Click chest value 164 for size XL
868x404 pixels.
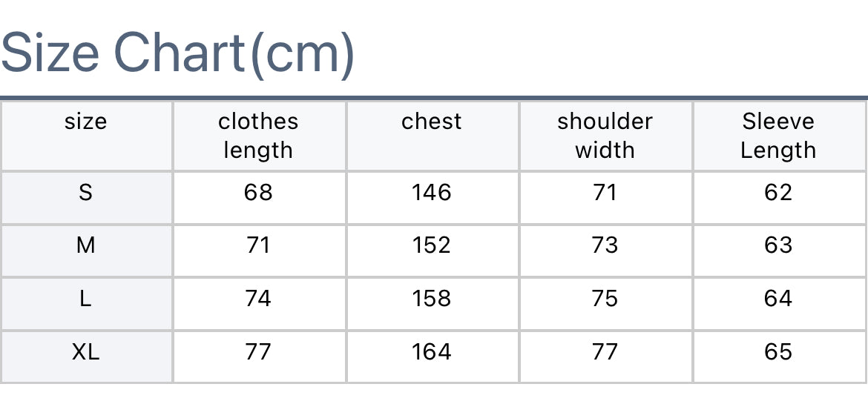(x=432, y=352)
